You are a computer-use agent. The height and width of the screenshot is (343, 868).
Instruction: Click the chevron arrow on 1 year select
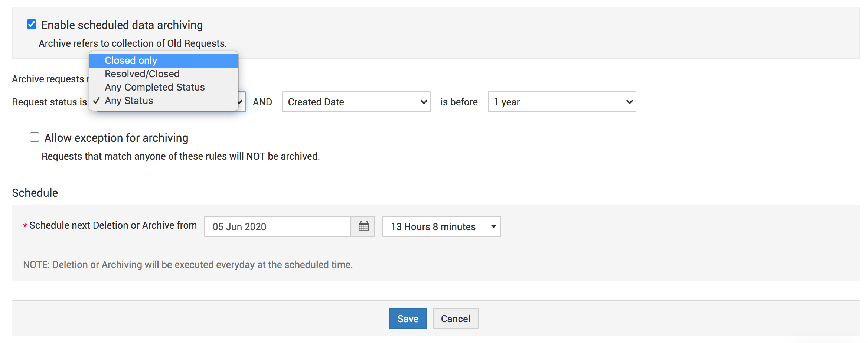629,102
